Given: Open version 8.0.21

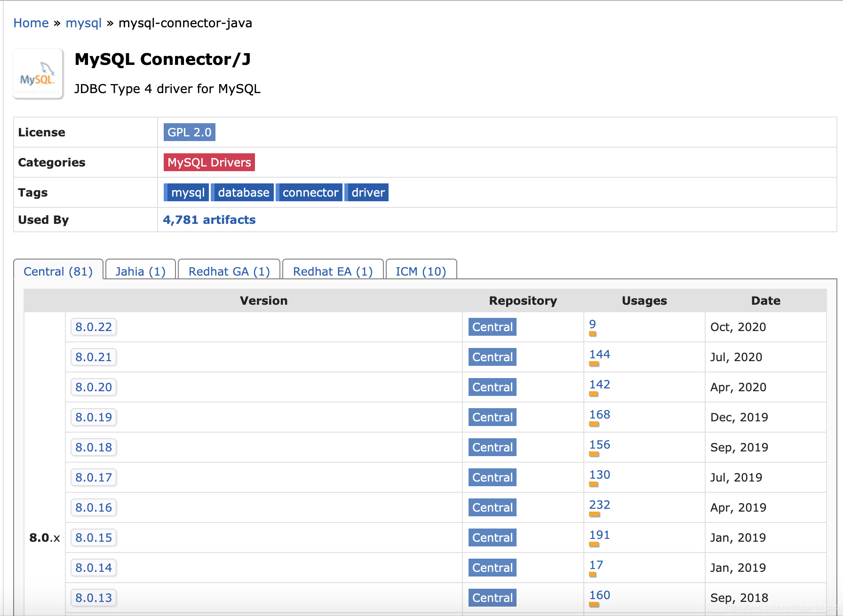Looking at the screenshot, I should pyautogui.click(x=94, y=357).
